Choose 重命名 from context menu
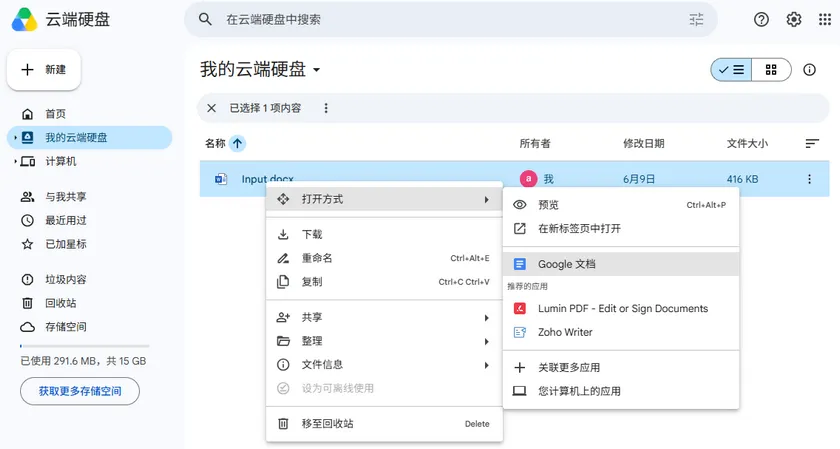The image size is (840, 449). tap(384, 258)
